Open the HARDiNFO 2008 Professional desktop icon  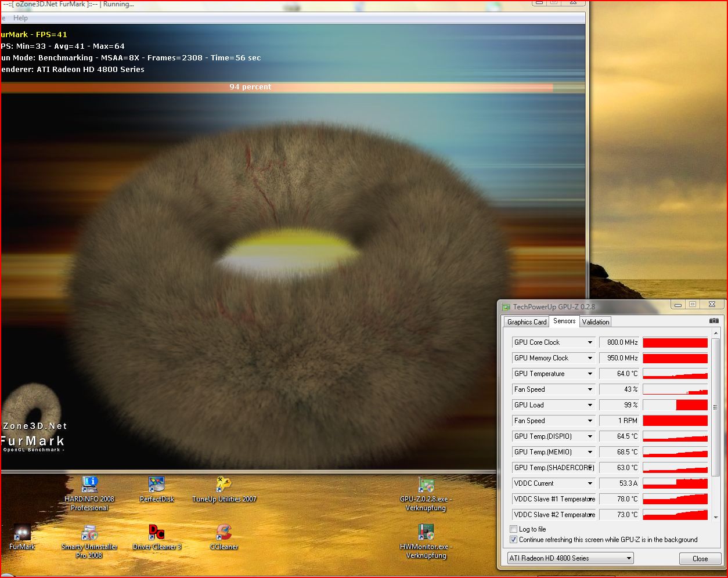click(89, 493)
